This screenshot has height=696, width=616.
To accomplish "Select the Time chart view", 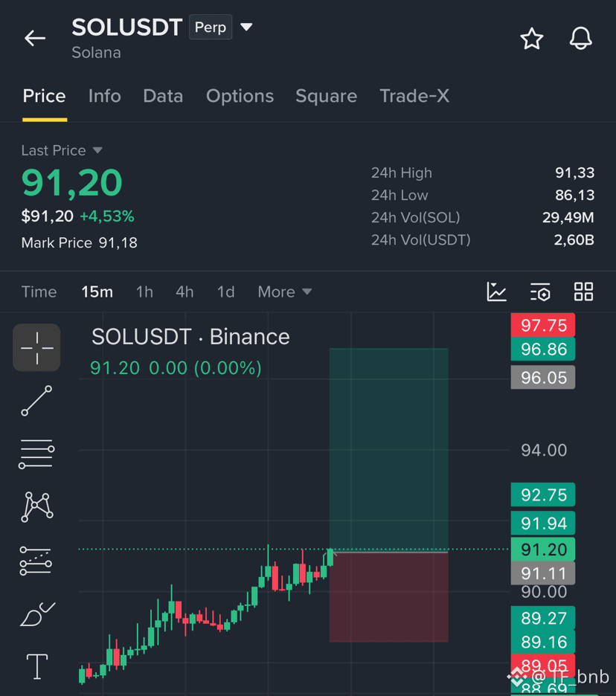I will 39,292.
